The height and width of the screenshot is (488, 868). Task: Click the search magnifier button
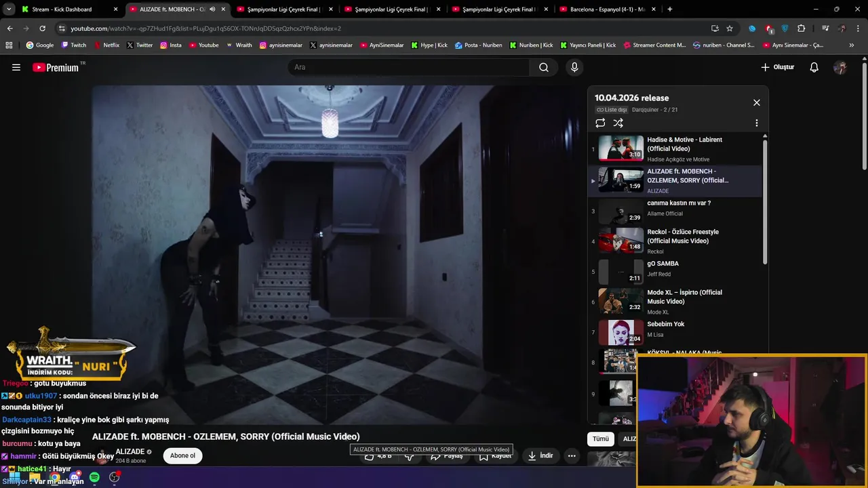click(543, 67)
